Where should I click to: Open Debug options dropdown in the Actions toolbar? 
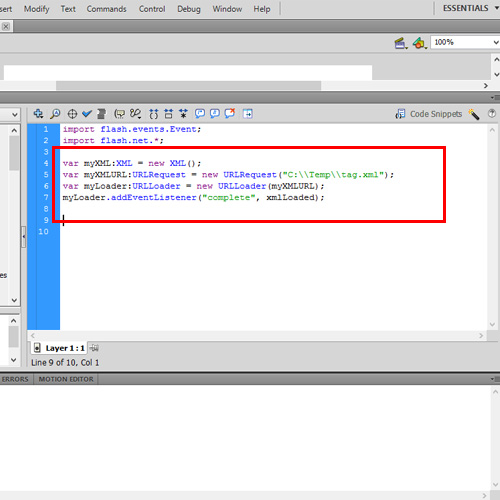tap(135, 114)
